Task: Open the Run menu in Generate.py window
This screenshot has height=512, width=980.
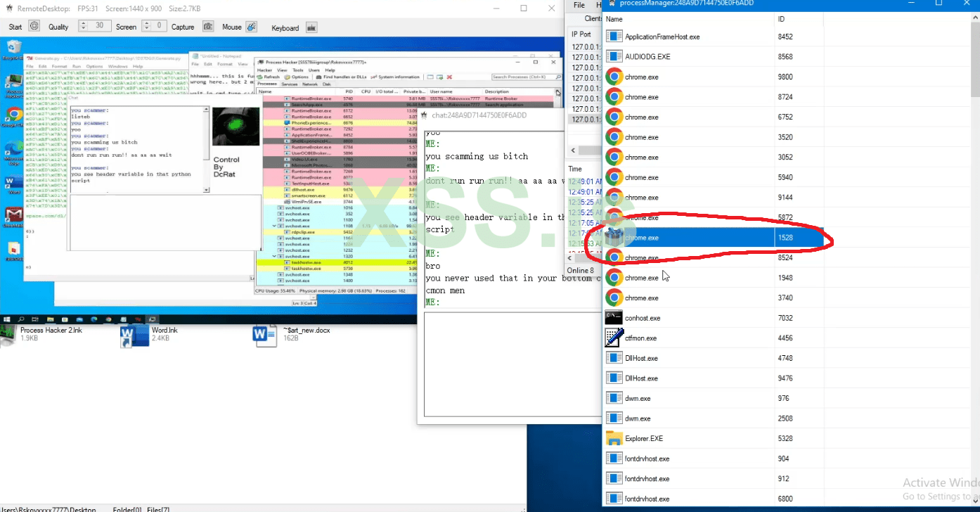Action: pyautogui.click(x=77, y=65)
